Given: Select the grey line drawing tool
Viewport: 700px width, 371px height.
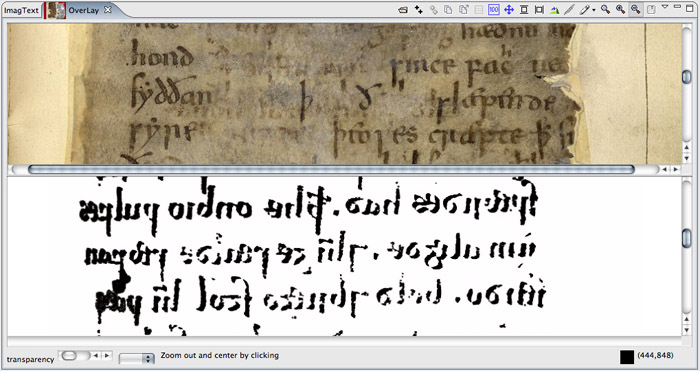Looking at the screenshot, I should [569, 10].
